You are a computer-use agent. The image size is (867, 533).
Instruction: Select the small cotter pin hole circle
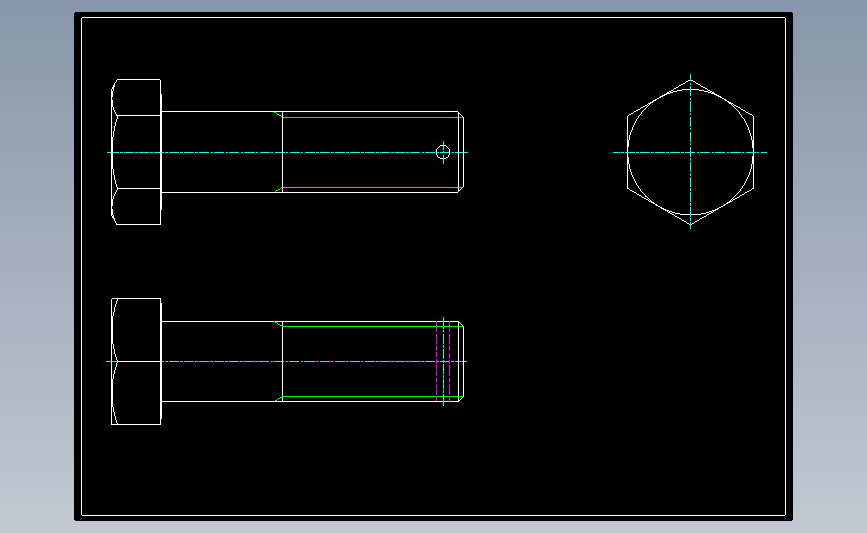tap(443, 152)
